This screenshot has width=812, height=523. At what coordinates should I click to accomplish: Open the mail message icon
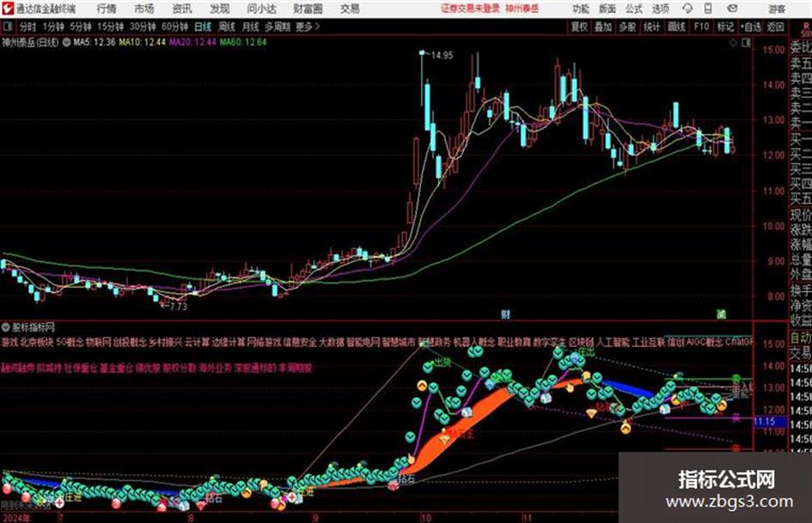pos(732,9)
